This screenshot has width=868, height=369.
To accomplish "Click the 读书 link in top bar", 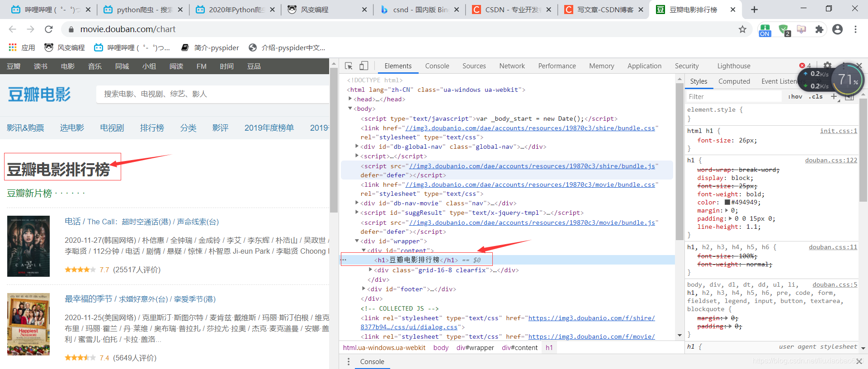I will pos(41,66).
